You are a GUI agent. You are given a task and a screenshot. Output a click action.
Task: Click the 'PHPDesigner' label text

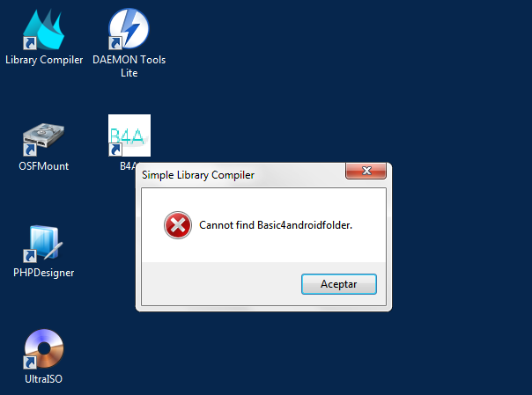coord(43,273)
